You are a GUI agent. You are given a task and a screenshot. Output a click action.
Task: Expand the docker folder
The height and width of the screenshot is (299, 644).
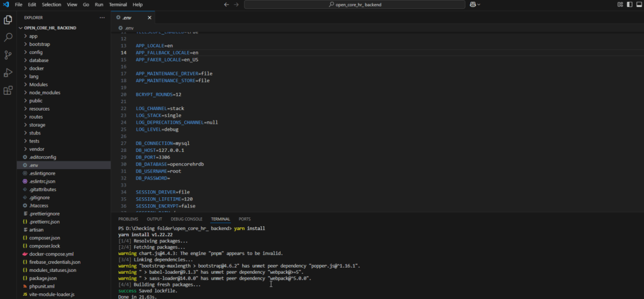point(64,68)
